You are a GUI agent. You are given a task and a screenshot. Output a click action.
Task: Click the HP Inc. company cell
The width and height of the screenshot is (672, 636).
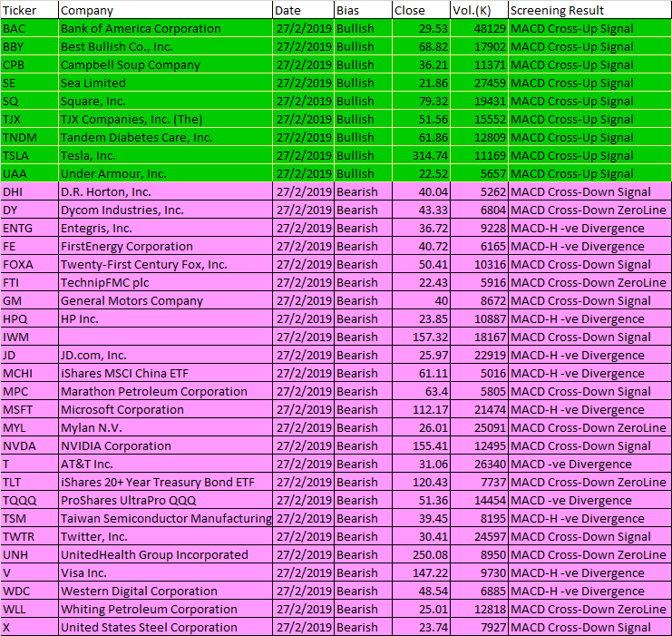[x=165, y=318]
